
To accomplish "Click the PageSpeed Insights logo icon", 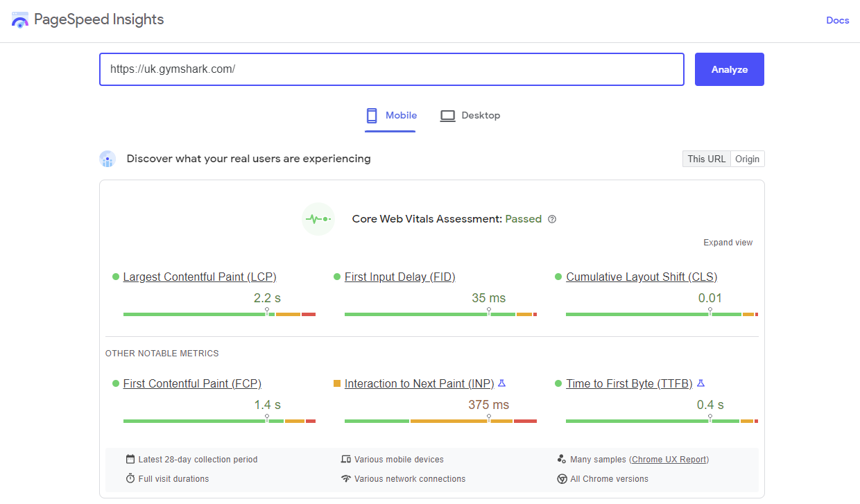I will point(20,20).
